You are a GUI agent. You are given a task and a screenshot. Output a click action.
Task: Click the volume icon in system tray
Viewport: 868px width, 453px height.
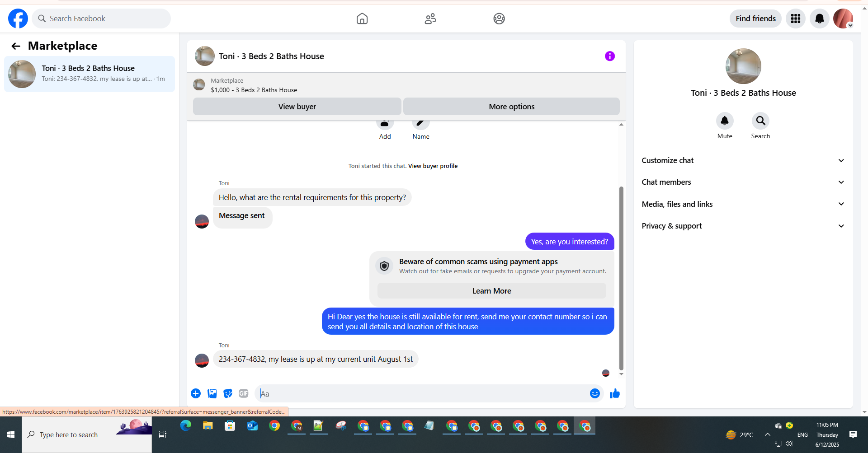[789, 444]
